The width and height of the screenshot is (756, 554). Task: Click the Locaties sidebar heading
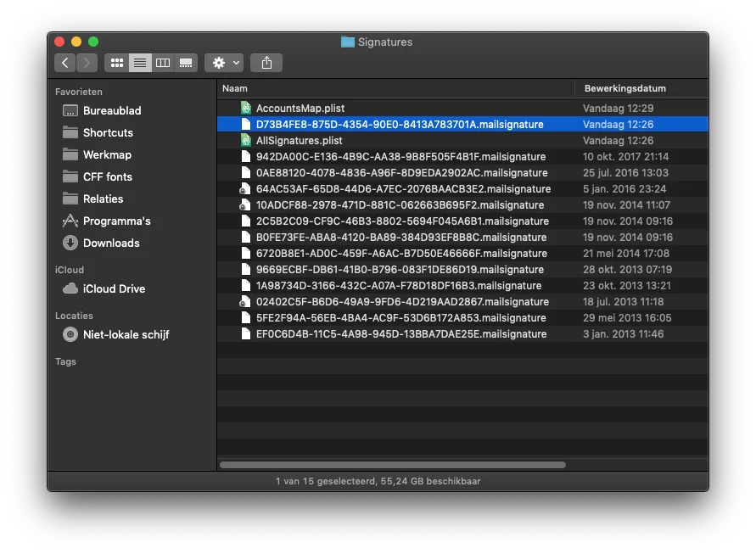74,316
